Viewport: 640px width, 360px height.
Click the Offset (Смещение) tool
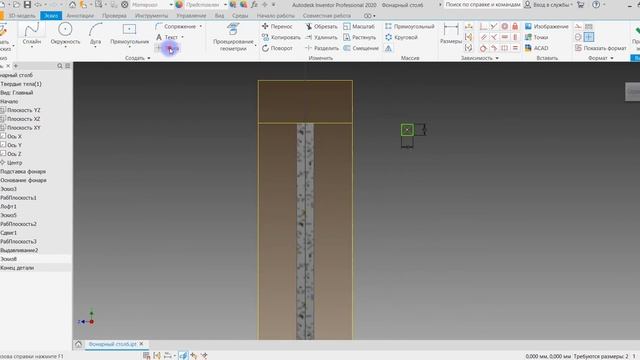click(x=361, y=48)
